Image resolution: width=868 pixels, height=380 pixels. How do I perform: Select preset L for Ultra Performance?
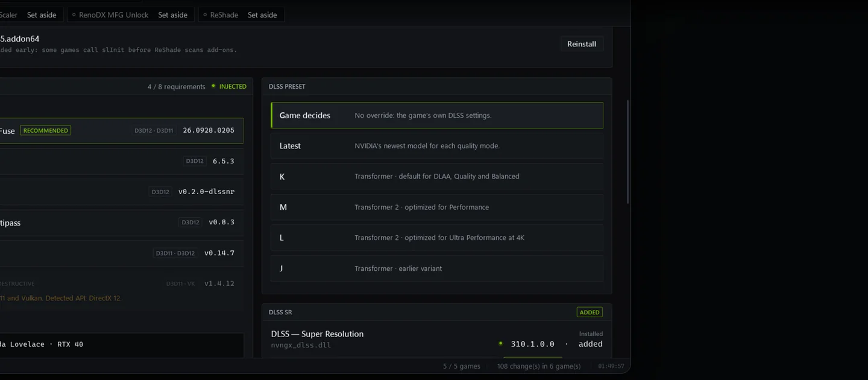point(437,238)
